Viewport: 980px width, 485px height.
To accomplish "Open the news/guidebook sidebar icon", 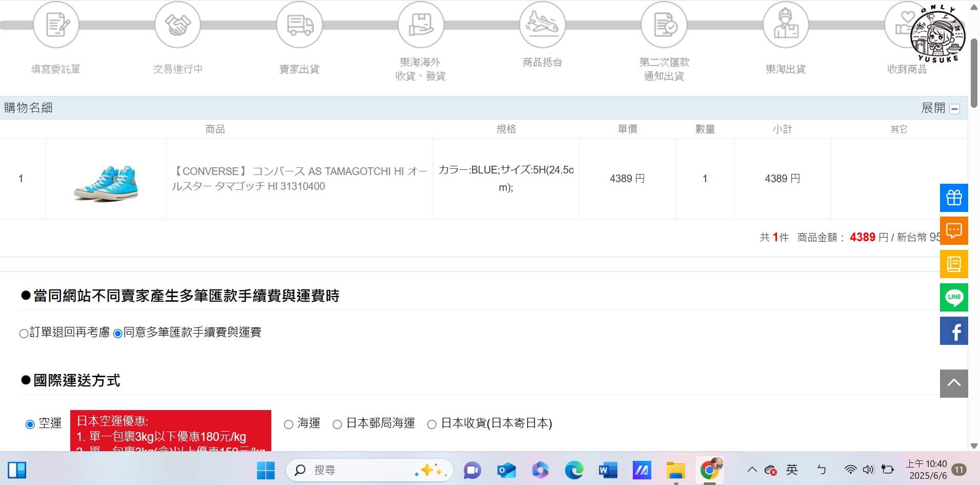I will [954, 264].
